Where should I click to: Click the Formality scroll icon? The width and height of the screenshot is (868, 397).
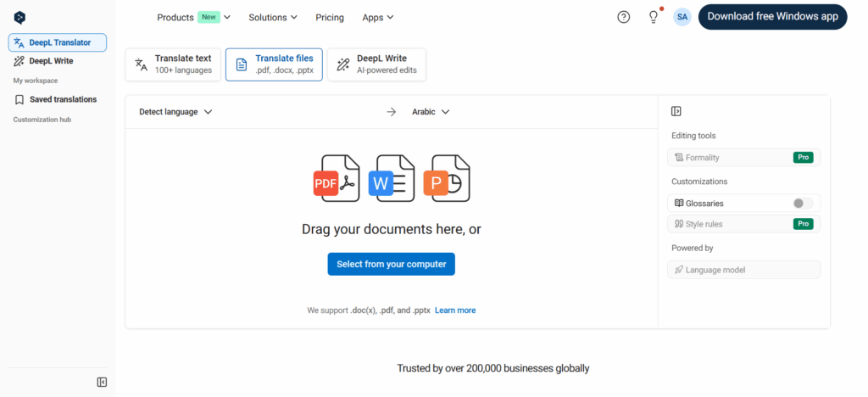coord(679,157)
